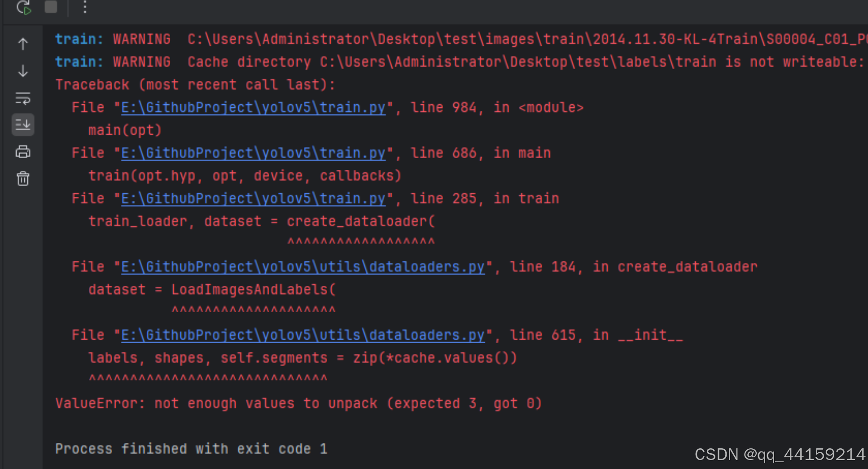Print the console output
The width and height of the screenshot is (868, 469).
pyautogui.click(x=22, y=152)
